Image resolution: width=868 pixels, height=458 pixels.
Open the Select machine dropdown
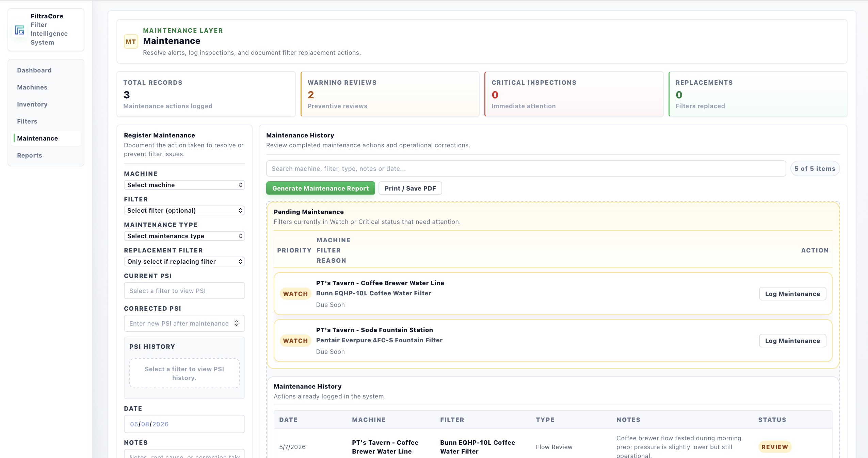(184, 185)
